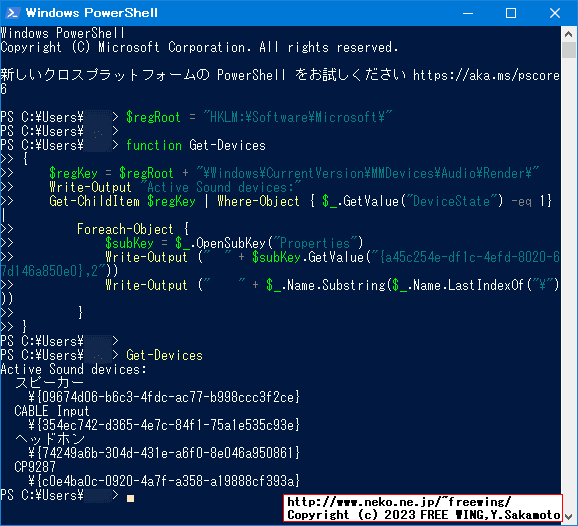The height and width of the screenshot is (526, 578).
Task: Click the "ヘッドホン" device name
Action: pos(49,439)
